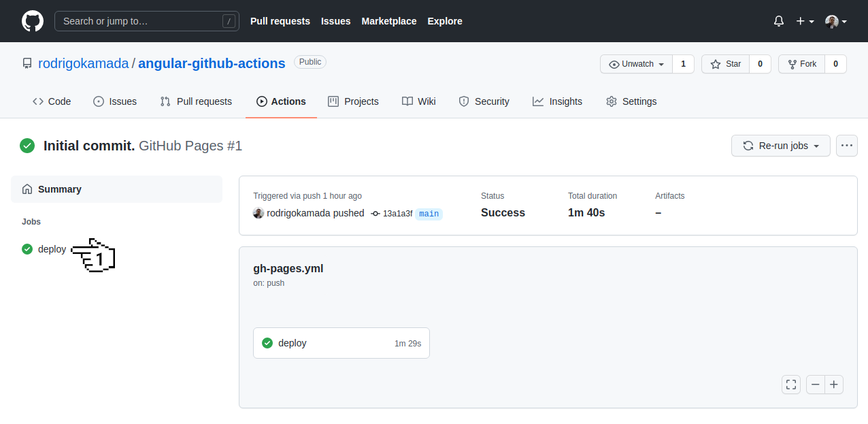The image size is (868, 424).
Task: Fork this repository
Action: point(802,64)
